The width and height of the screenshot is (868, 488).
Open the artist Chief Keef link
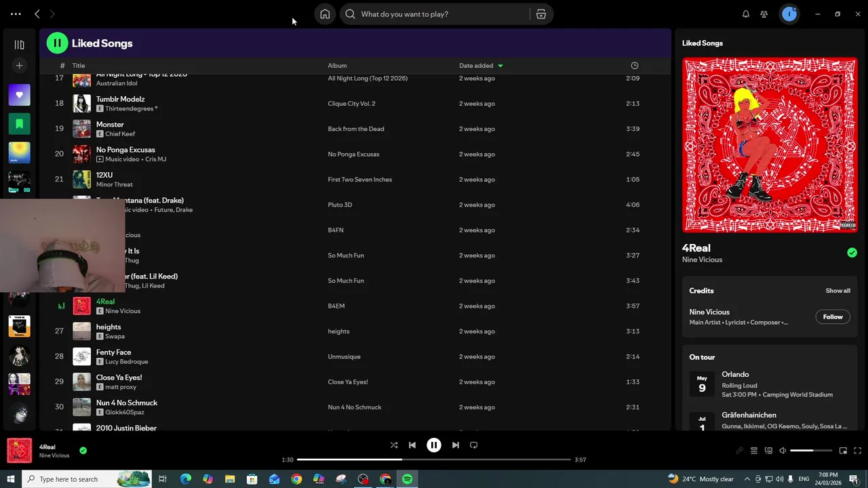tap(120, 134)
